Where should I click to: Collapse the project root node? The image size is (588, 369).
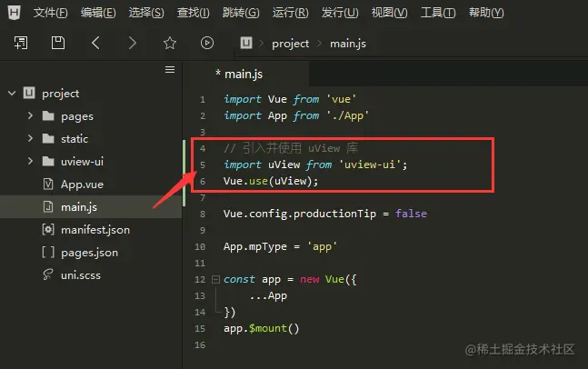(12, 93)
